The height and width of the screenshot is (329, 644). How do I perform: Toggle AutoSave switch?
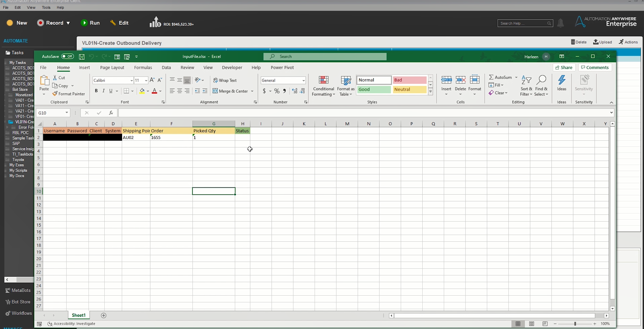click(x=68, y=56)
